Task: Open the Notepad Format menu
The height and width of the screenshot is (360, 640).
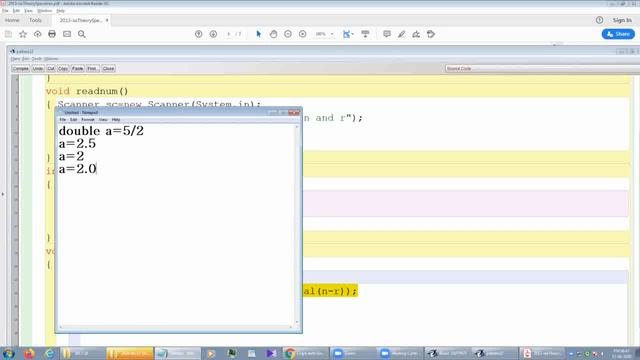Action: (88, 120)
